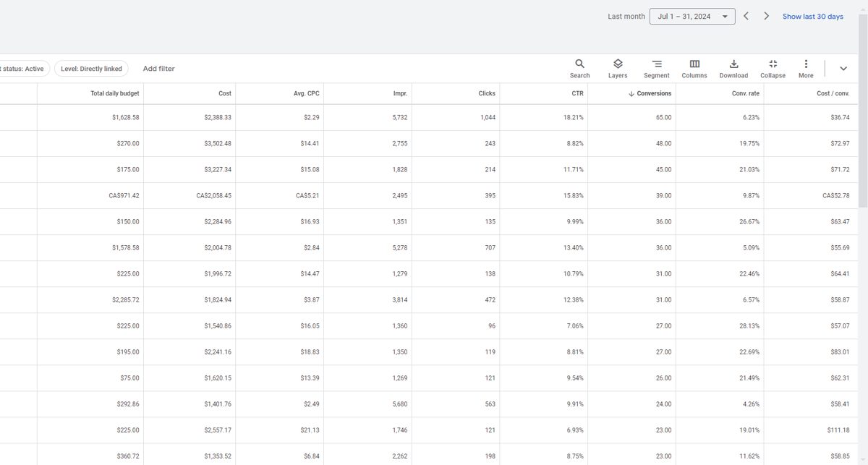Sort by Cost column header
Image resolution: width=868 pixels, height=465 pixels.
pyautogui.click(x=225, y=93)
